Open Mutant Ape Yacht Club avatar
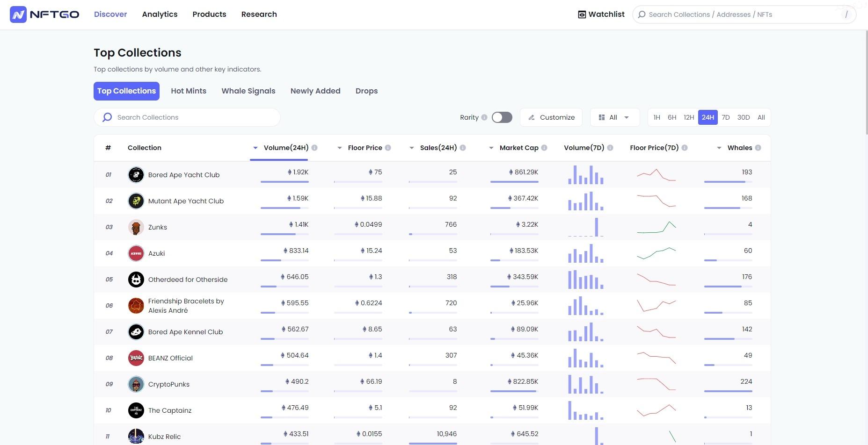This screenshot has height=445, width=868. tap(136, 201)
